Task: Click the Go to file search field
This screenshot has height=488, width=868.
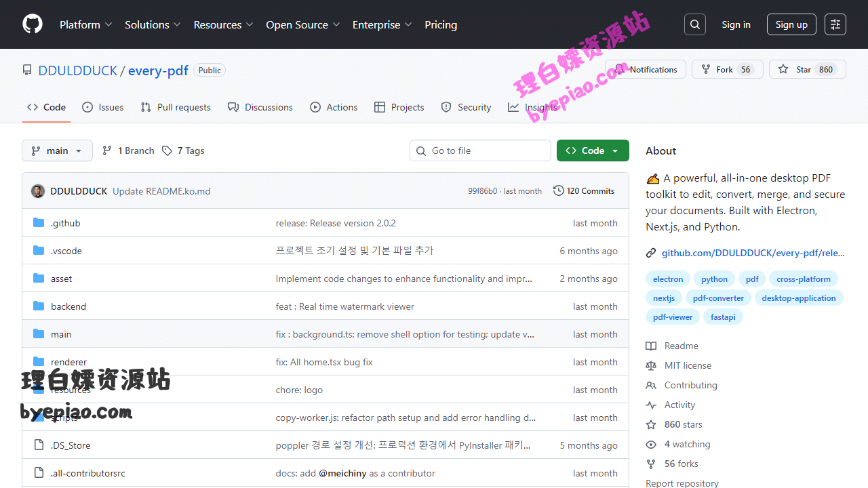Action: pos(480,150)
